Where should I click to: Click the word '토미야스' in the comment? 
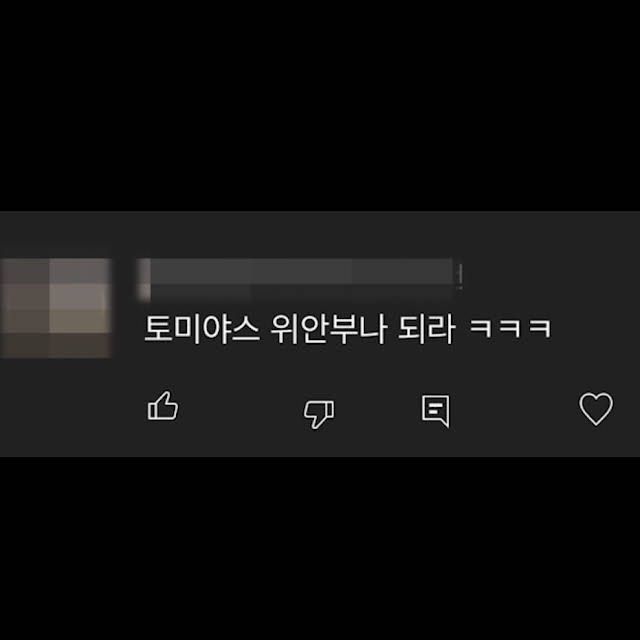[202, 329]
